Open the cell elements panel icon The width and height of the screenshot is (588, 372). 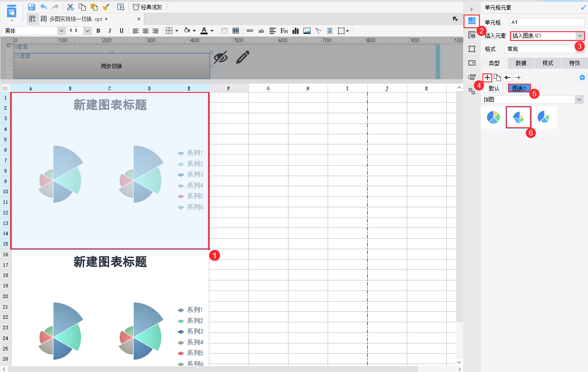(x=471, y=21)
